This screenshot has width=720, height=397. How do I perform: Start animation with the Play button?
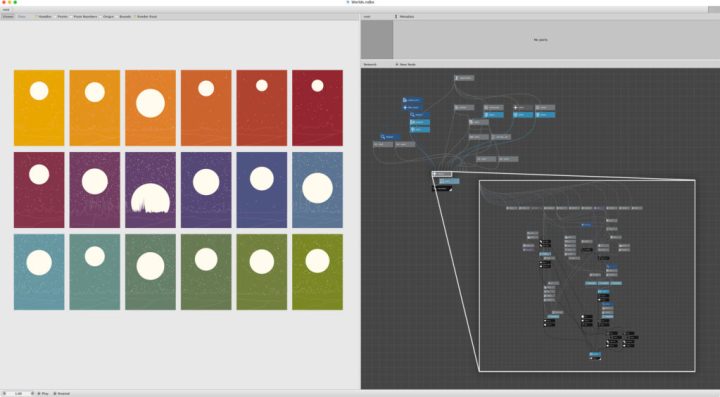[x=43, y=393]
